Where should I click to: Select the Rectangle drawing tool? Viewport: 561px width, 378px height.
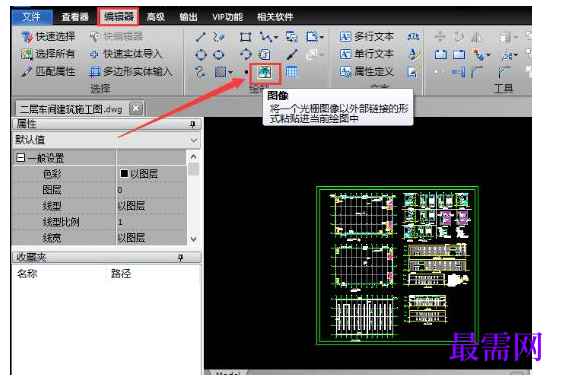click(x=245, y=37)
